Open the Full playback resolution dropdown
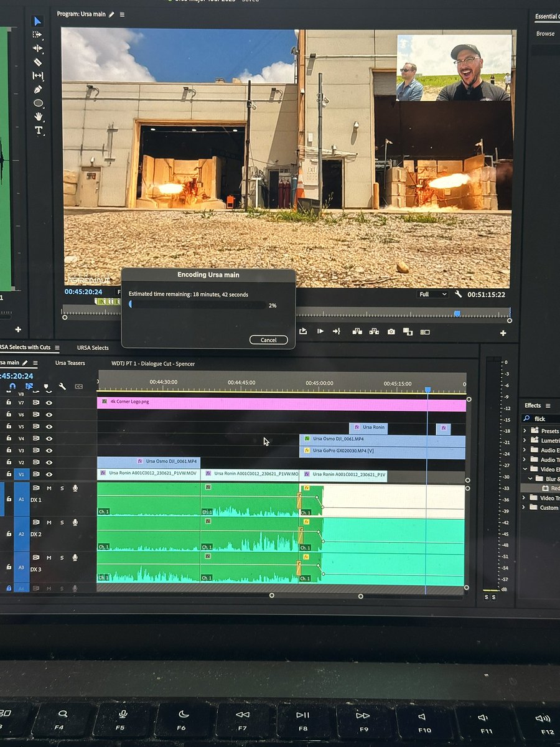 pos(432,294)
